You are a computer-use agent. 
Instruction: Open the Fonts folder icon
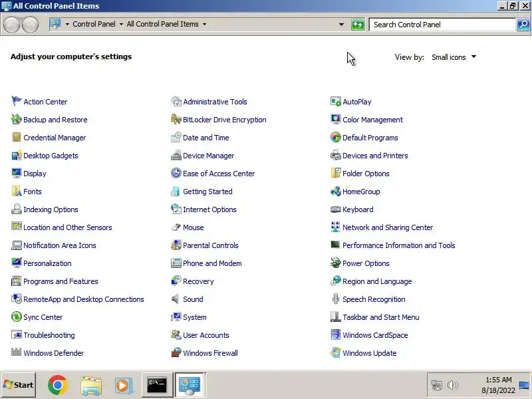click(x=16, y=191)
